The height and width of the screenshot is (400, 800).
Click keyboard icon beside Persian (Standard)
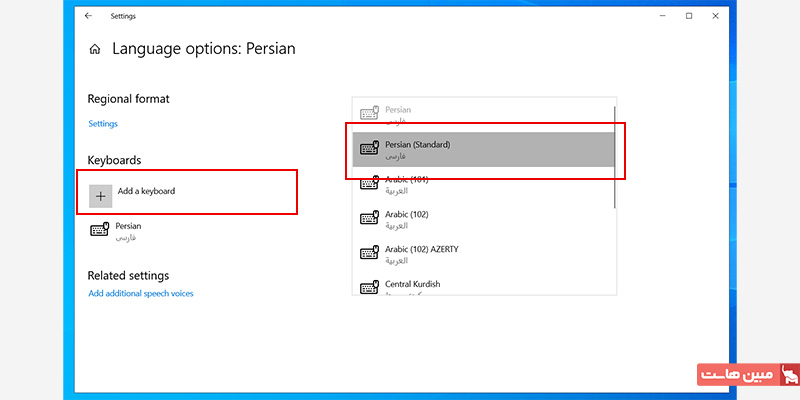[369, 149]
